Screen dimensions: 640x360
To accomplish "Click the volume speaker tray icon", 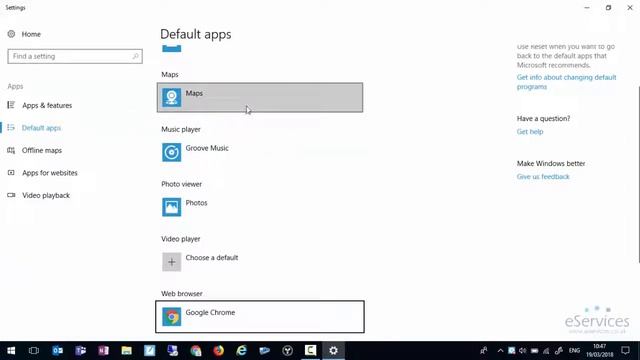I will 522,350.
